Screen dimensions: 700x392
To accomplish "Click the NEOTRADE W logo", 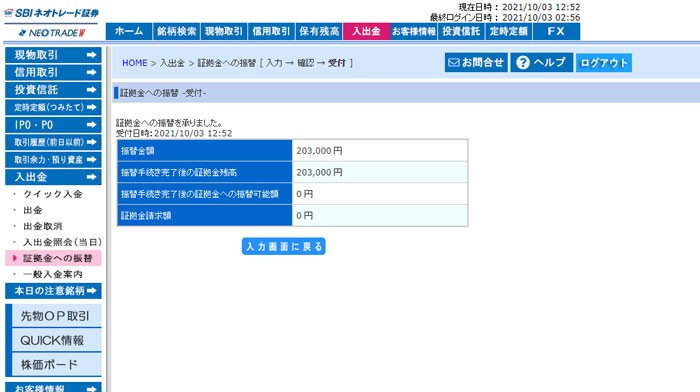I will [x=52, y=33].
